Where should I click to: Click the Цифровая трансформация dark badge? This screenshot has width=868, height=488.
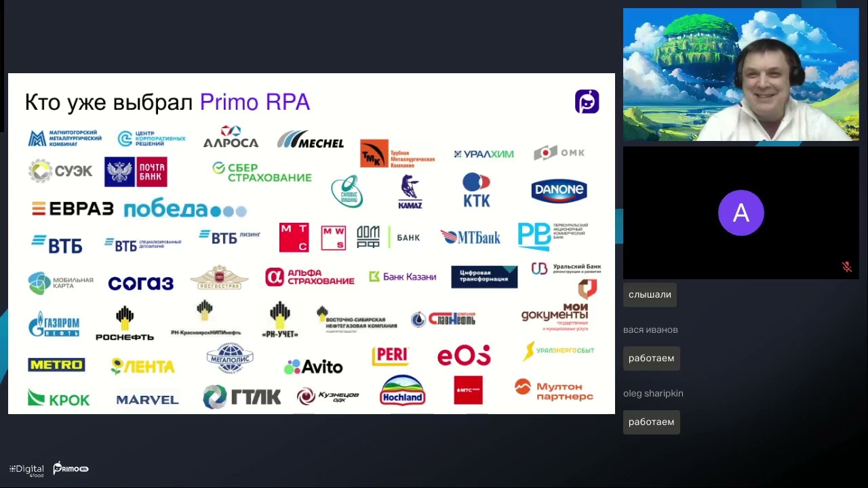[x=484, y=277]
